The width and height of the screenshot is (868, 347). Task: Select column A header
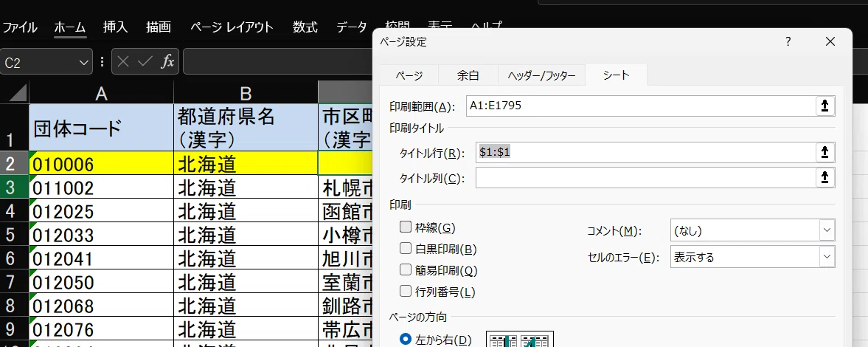pos(101,92)
